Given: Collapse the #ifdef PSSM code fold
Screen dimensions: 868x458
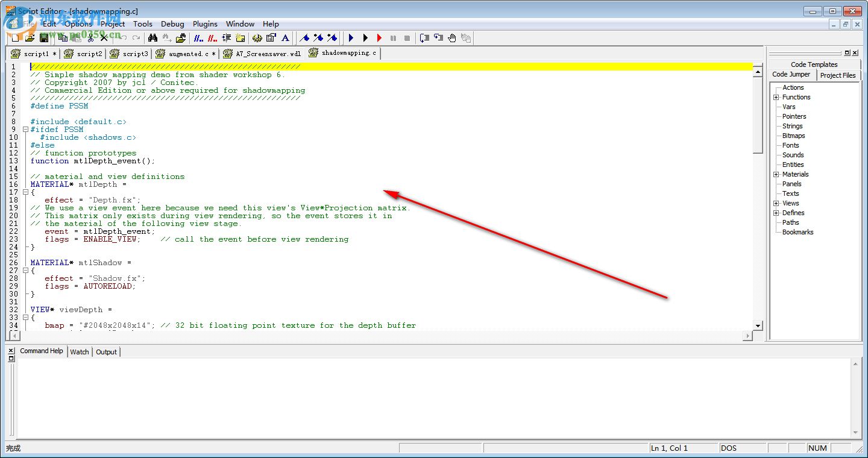Looking at the screenshot, I should point(25,130).
